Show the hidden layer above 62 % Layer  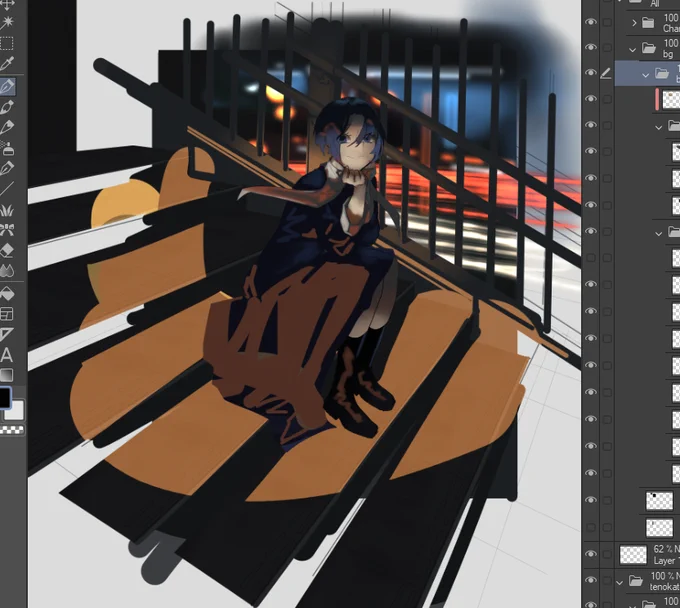591,527
